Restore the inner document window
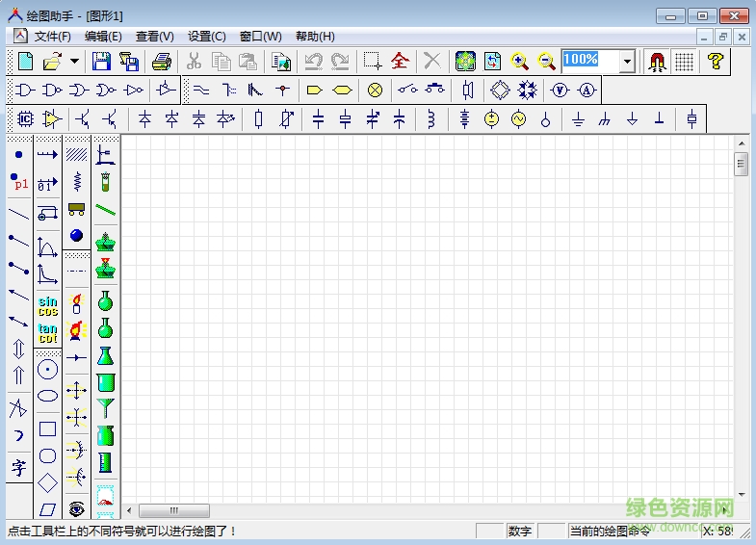Viewport: 756px width, 545px height. [722, 37]
